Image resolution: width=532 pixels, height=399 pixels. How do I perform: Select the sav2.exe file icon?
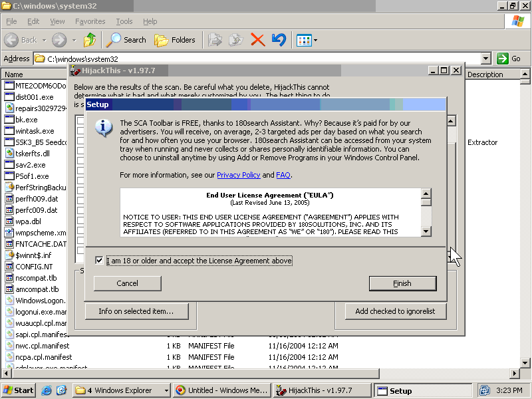(x=9, y=165)
